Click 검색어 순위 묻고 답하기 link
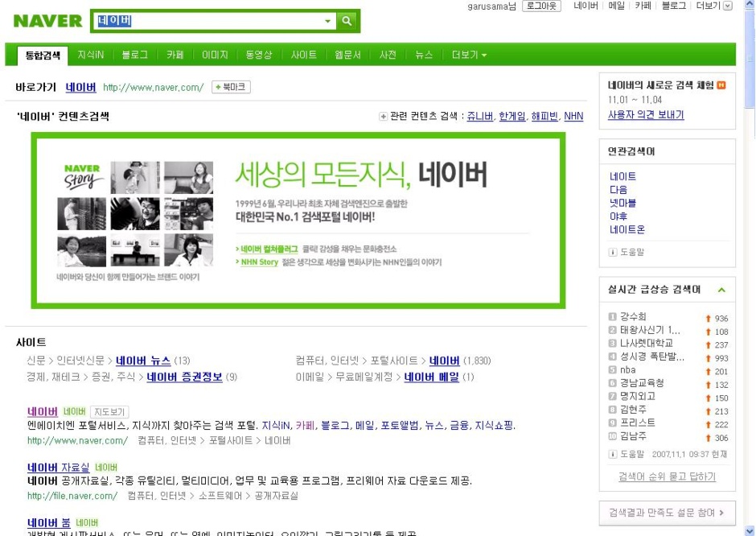Image resolution: width=756 pixels, height=536 pixels. tap(667, 476)
